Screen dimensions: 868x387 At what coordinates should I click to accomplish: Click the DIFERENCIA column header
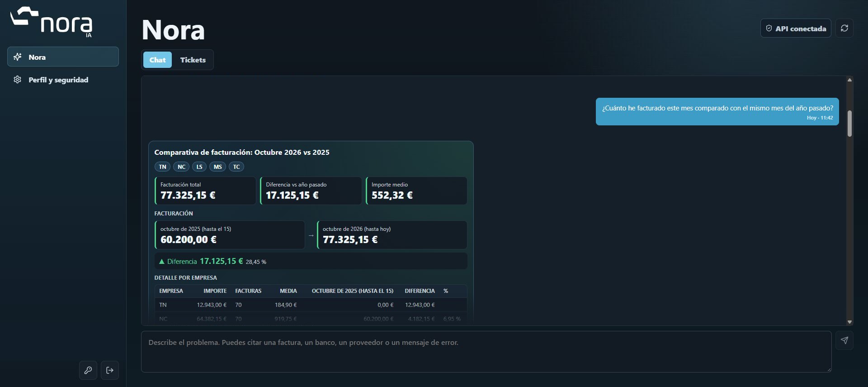(420, 291)
